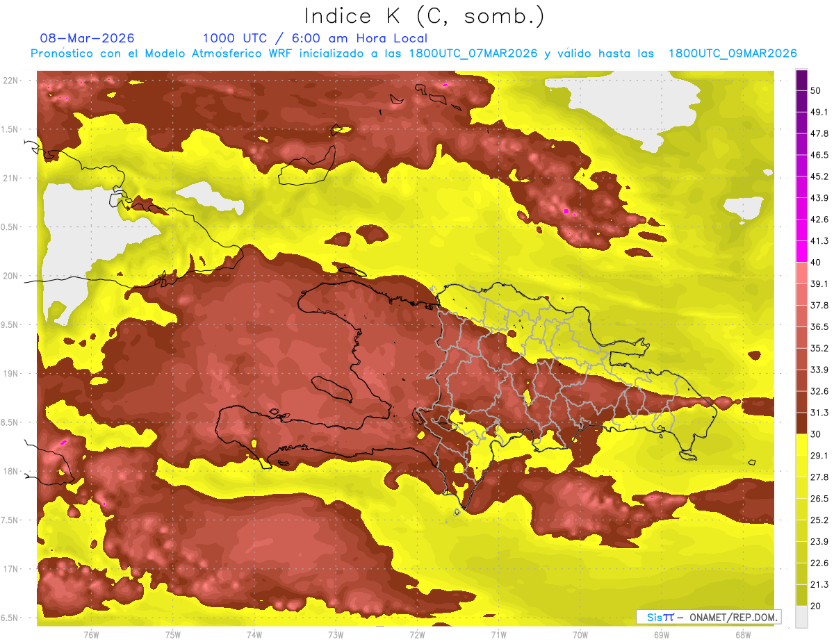Click the "45.2" colorbar label
834x644 pixels.
tap(819, 176)
